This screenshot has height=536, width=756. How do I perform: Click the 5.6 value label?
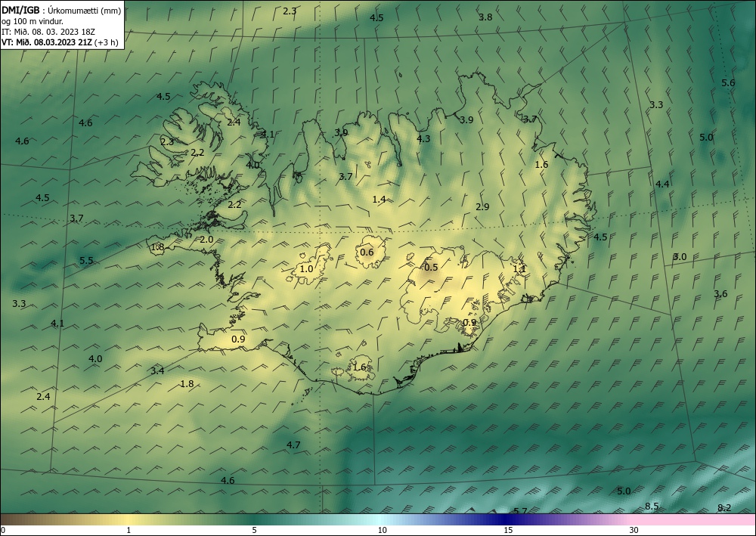pyautogui.click(x=728, y=83)
